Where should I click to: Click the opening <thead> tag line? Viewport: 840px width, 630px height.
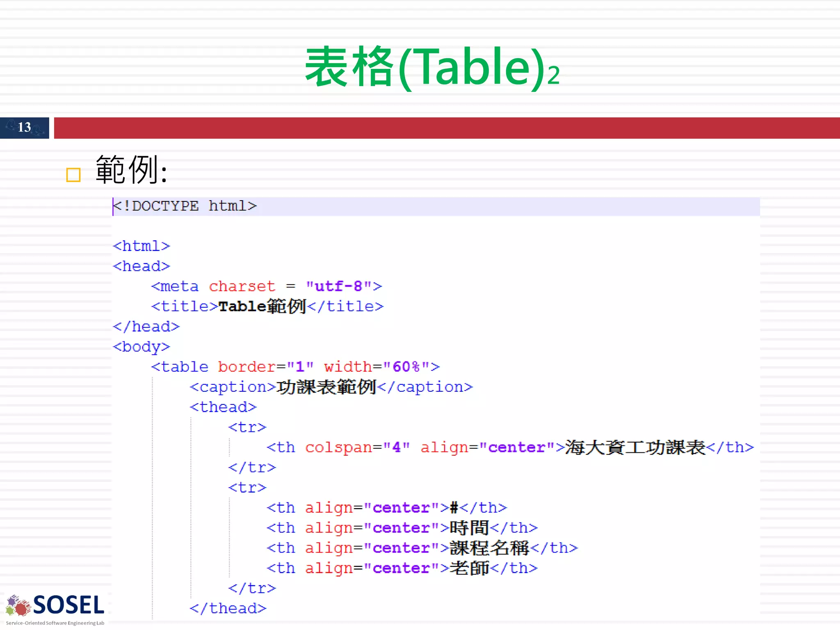[x=223, y=407]
